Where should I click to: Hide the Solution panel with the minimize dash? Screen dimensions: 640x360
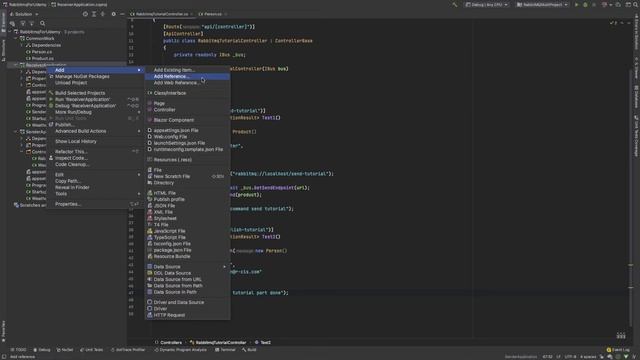tap(122, 14)
